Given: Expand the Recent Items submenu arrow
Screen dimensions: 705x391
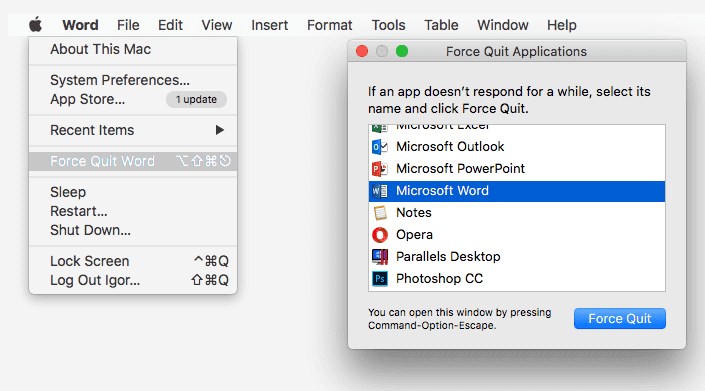Looking at the screenshot, I should (219, 130).
